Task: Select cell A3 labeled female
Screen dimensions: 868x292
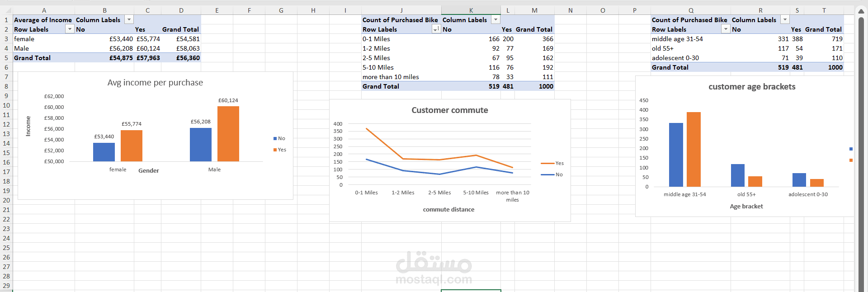Action: pyautogui.click(x=44, y=39)
